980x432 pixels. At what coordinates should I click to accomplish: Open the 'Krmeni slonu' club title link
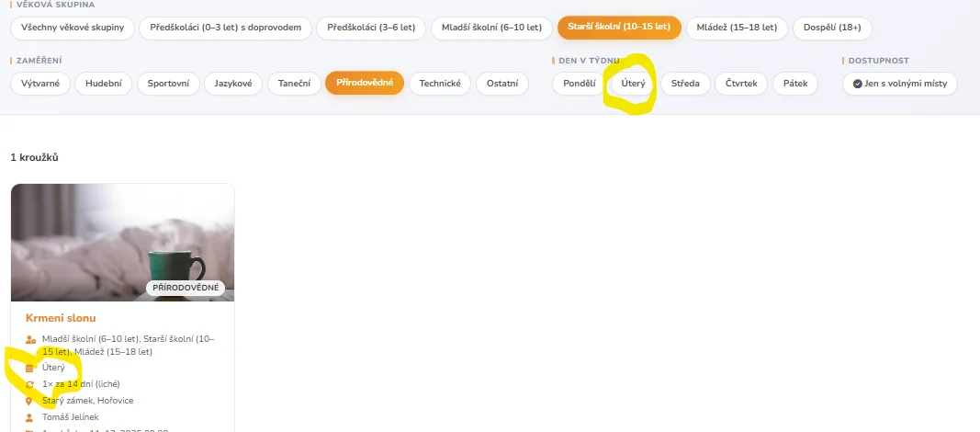[61, 318]
